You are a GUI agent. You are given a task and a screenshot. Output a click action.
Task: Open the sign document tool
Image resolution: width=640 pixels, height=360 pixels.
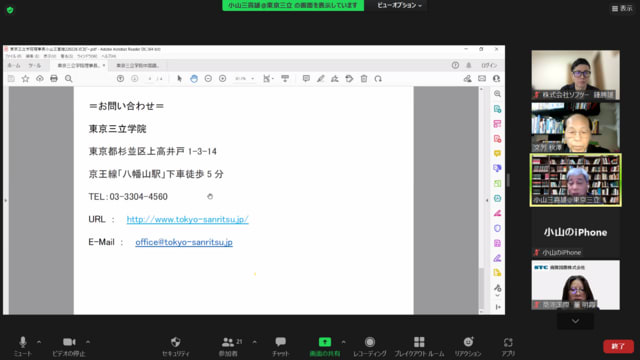335,79
